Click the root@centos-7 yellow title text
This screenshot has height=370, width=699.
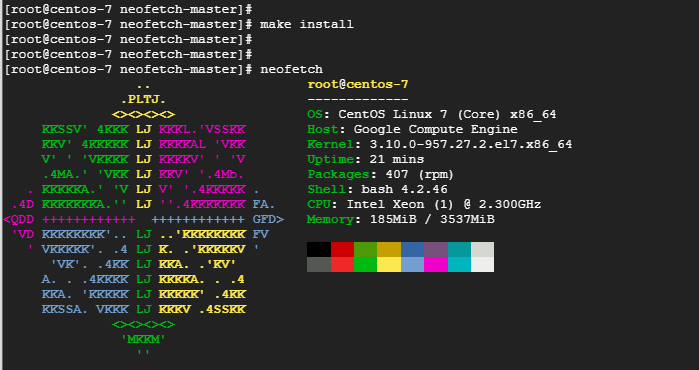click(358, 85)
